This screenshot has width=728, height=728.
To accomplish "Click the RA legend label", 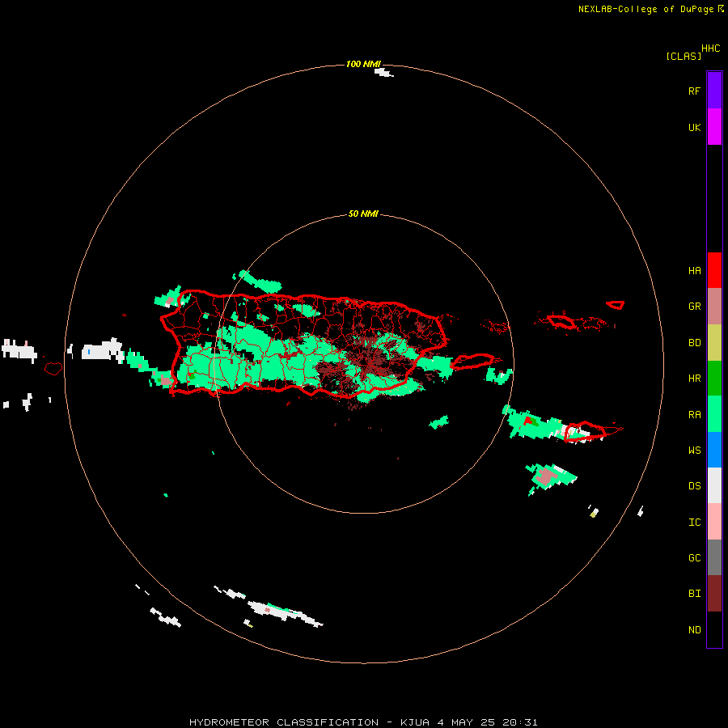I will [694, 415].
